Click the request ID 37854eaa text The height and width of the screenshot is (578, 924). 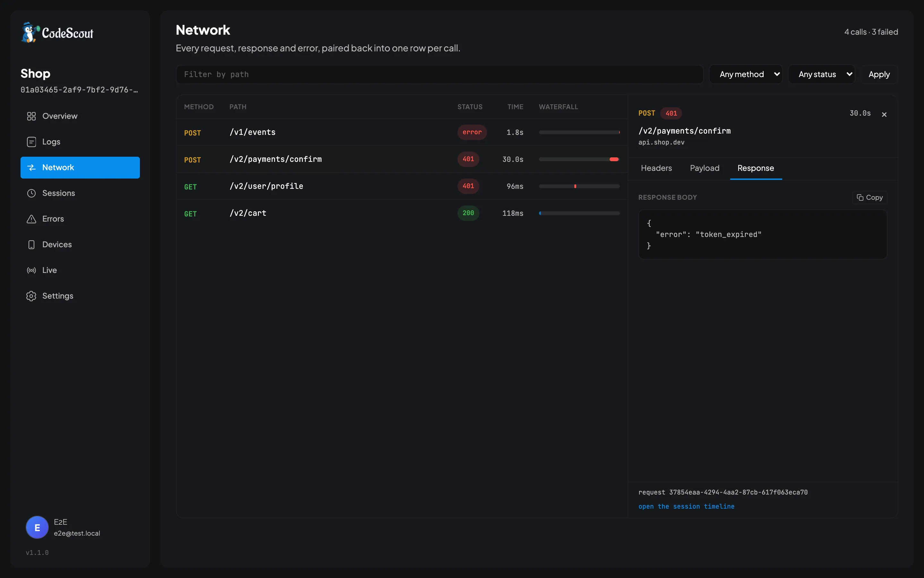click(723, 492)
